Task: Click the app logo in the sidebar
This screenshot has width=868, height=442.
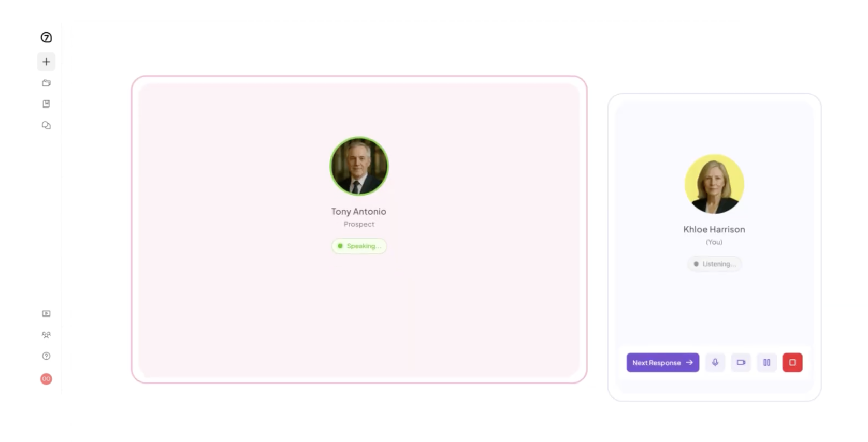Action: coord(46,37)
